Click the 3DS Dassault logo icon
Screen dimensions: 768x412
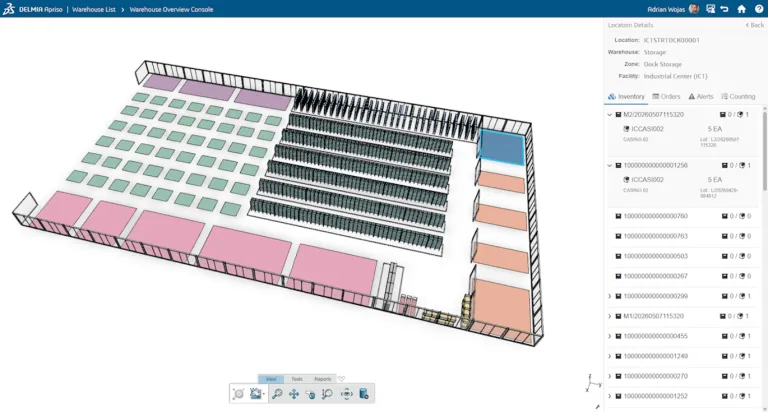pos(8,9)
